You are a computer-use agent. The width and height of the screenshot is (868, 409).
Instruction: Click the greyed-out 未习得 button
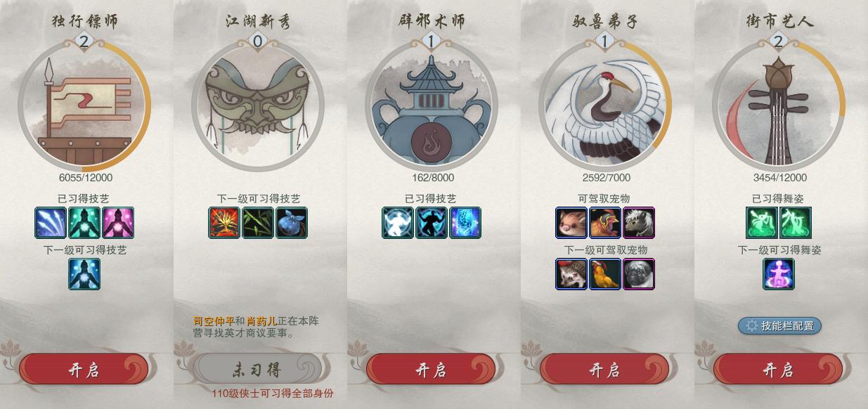[257, 369]
